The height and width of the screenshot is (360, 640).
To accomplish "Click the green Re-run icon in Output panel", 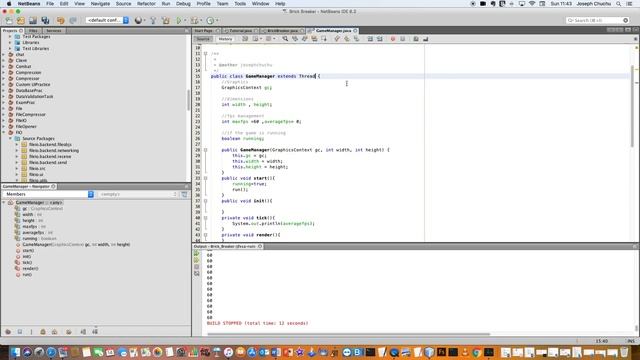I will tap(196, 253).
